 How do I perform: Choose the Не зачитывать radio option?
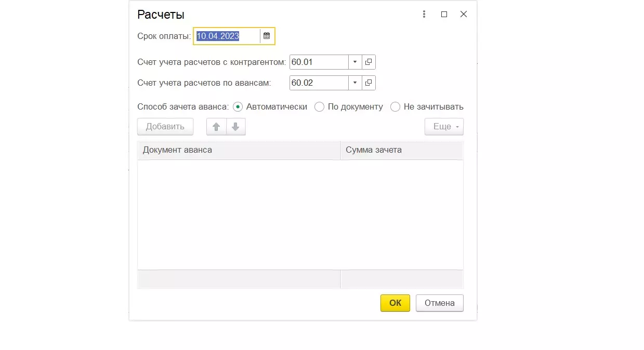tap(396, 106)
